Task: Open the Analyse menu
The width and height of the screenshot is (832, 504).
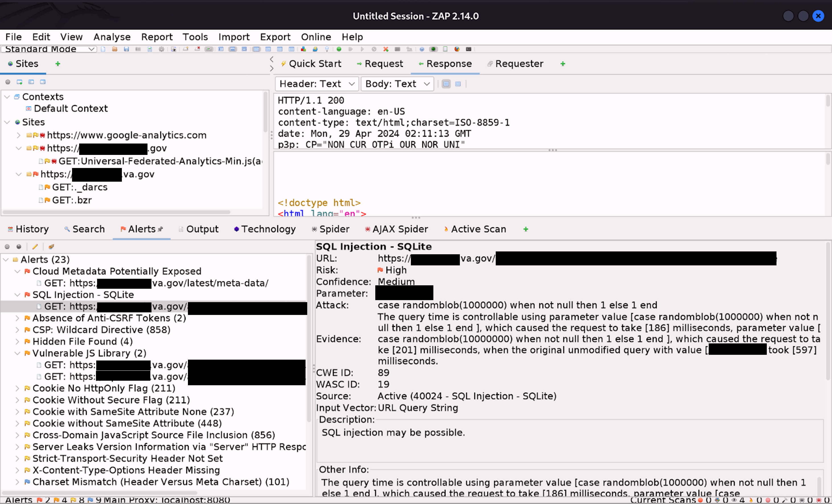Action: (x=112, y=37)
